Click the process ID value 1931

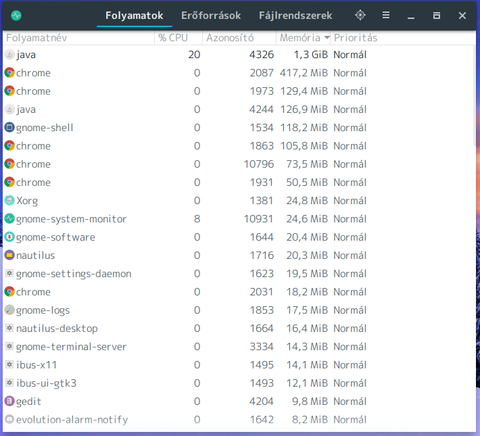pyautogui.click(x=262, y=182)
